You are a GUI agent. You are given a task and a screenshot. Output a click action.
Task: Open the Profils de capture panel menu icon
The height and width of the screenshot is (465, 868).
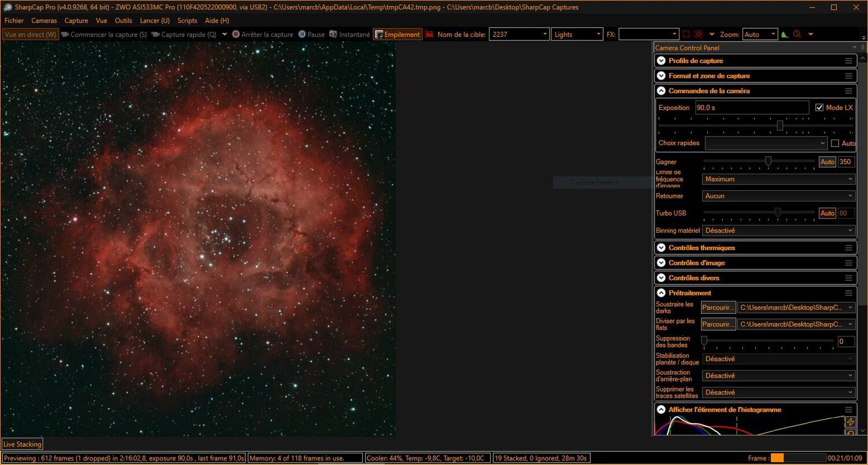(x=848, y=61)
